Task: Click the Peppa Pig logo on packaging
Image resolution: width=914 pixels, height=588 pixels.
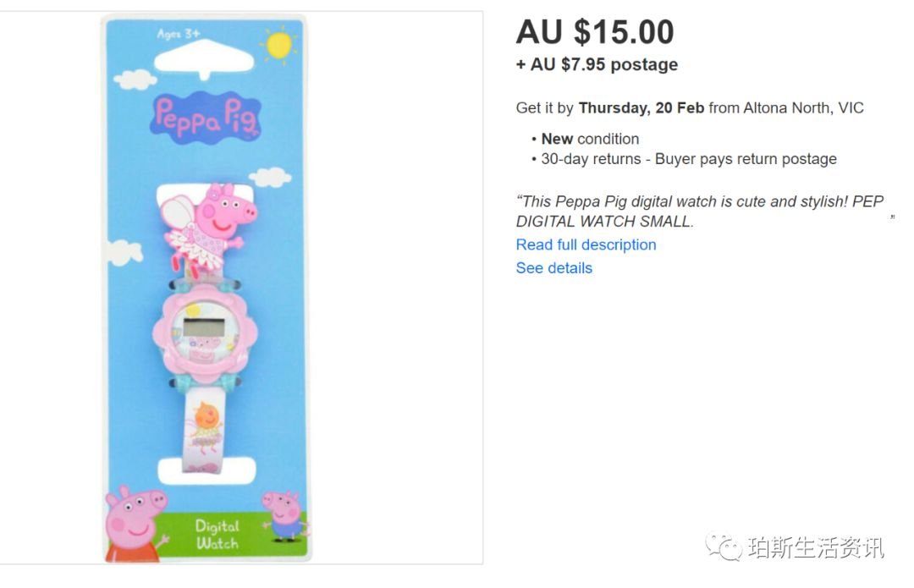Action: [x=205, y=117]
